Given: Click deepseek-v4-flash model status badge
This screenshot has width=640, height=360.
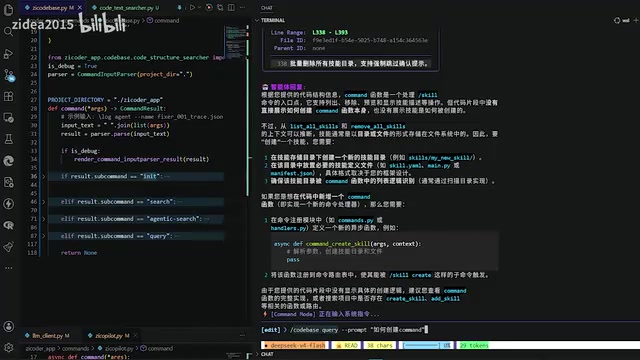Looking at the screenshot, I should pyautogui.click(x=295, y=345).
